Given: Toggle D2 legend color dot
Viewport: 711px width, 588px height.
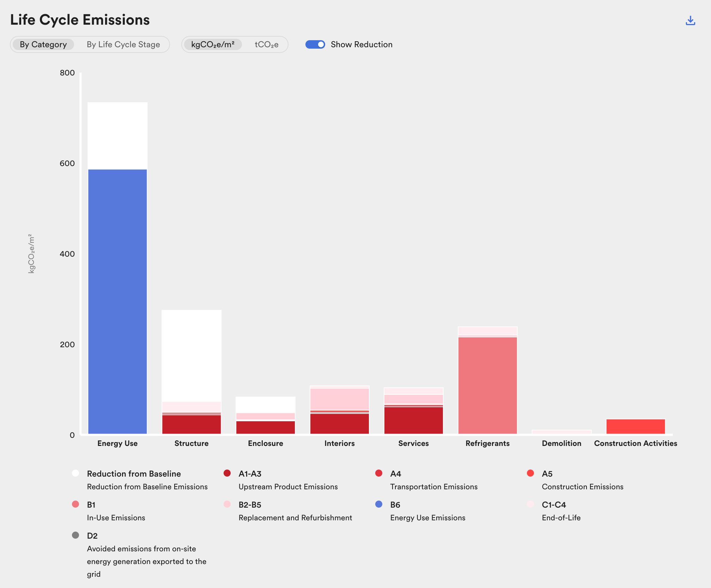Looking at the screenshot, I should click(x=75, y=535).
